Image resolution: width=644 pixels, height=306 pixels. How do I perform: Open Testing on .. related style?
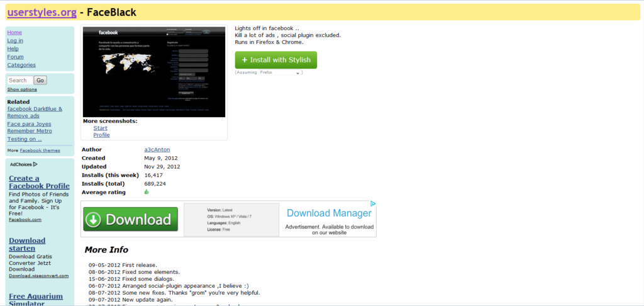pos(25,139)
